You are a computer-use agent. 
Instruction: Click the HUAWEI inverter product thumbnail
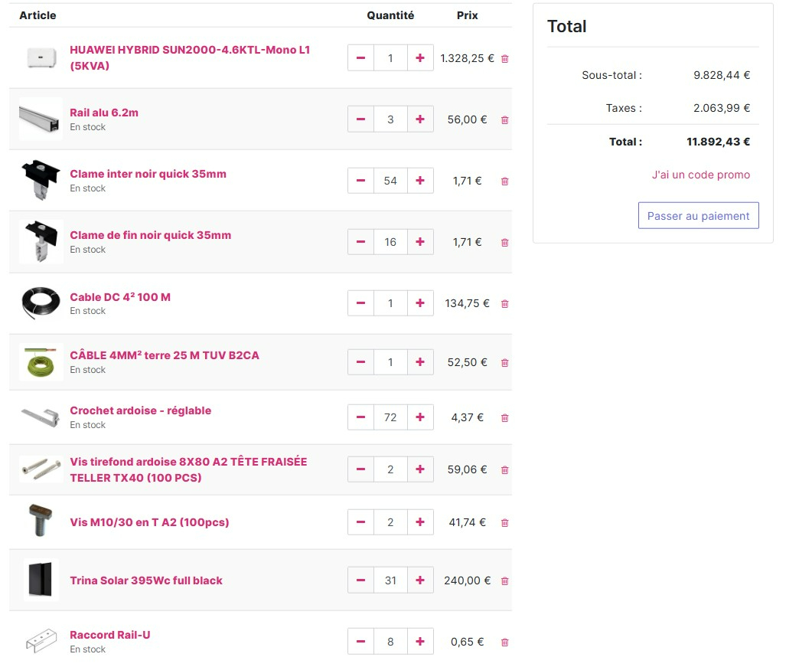tap(41, 57)
